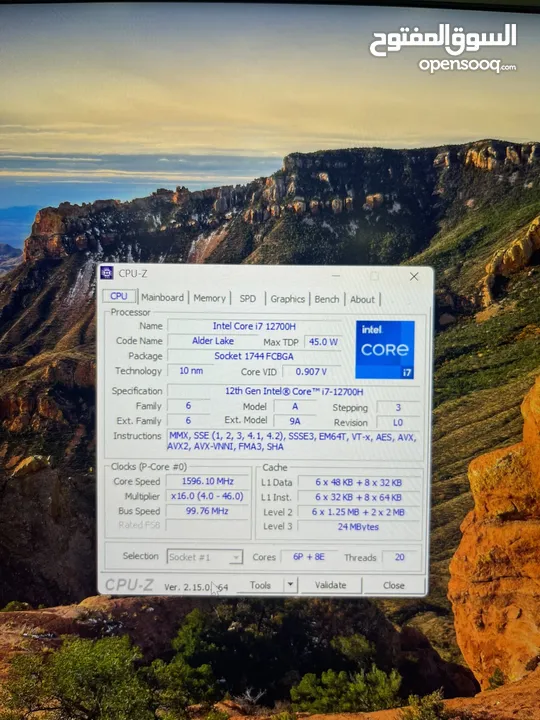Click the Cores value 6P + 8E
The width and height of the screenshot is (540, 720).
coord(309,557)
